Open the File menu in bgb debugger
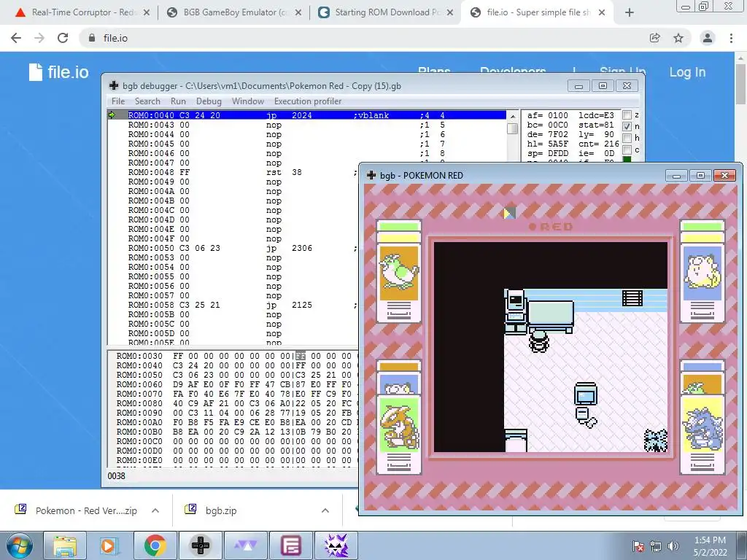The width and height of the screenshot is (747, 560). coord(118,101)
